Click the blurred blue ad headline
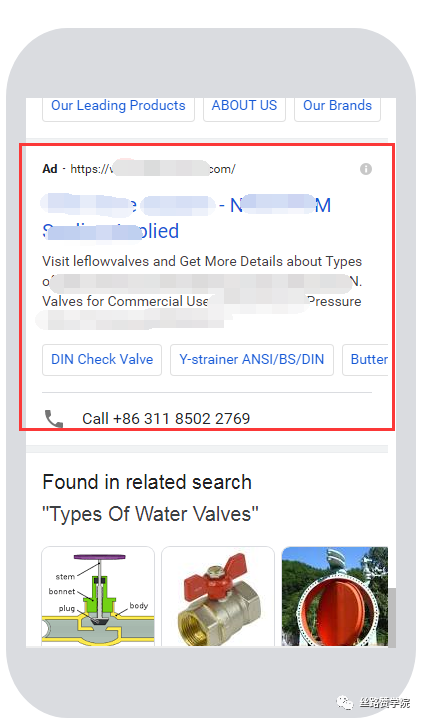423x722 pixels. point(186,218)
